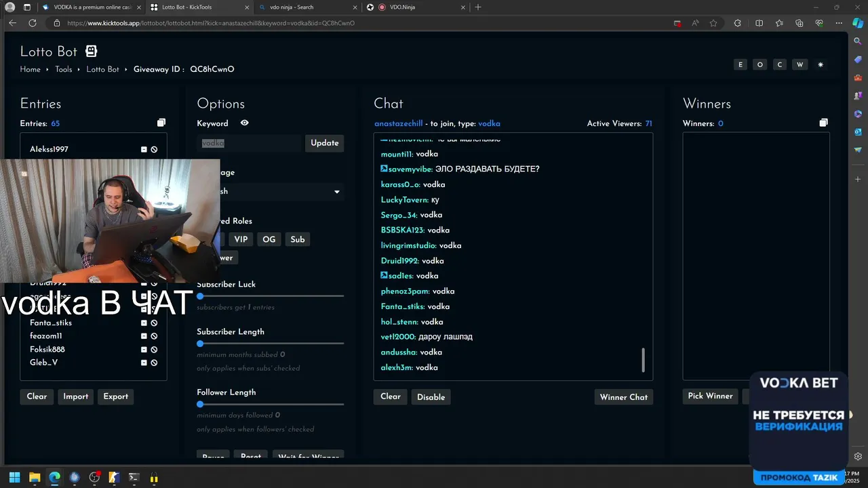
Task: Ban Alekss1997 using the block icon
Action: 154,149
